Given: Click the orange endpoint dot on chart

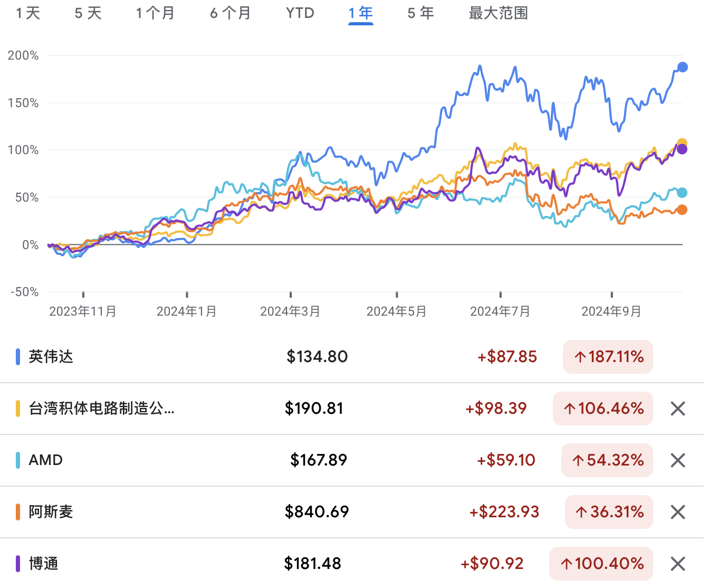Looking at the screenshot, I should tap(682, 210).
